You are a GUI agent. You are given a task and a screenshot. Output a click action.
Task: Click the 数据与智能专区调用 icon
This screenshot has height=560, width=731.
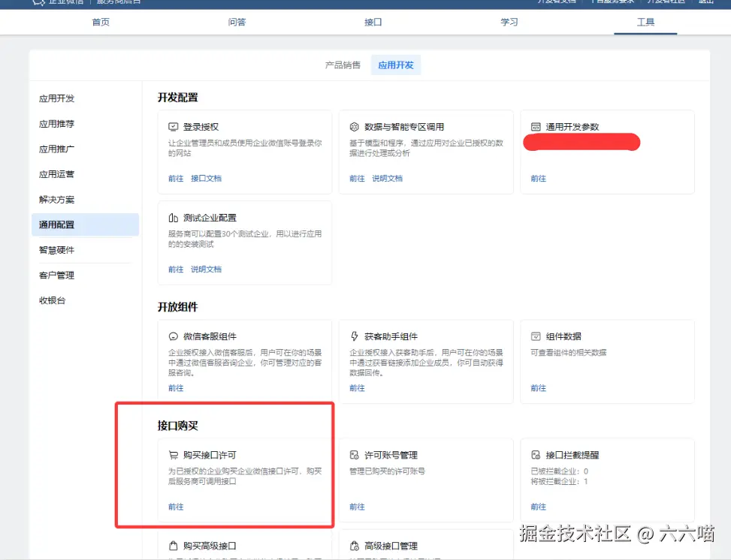coord(355,127)
